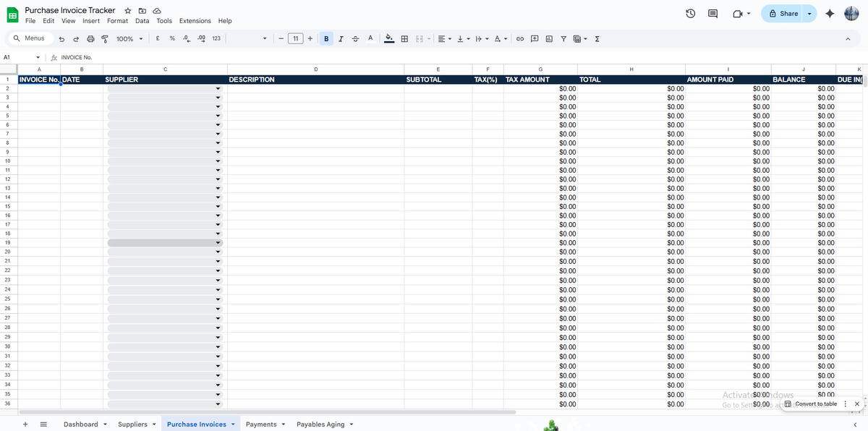Open the zoom level dropdown

click(x=129, y=39)
